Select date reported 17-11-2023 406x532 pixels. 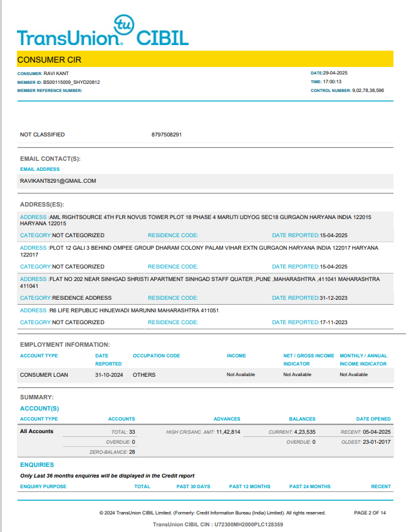coord(333,322)
